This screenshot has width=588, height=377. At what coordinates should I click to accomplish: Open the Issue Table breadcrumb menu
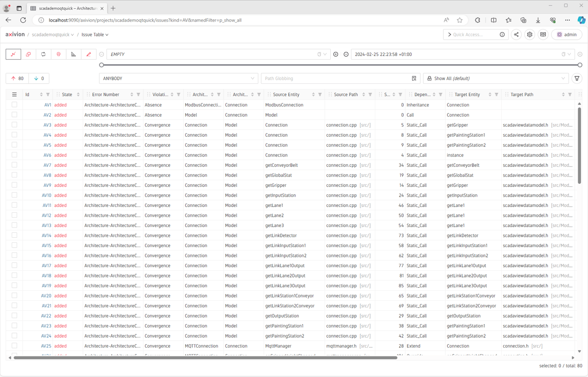[x=95, y=35]
